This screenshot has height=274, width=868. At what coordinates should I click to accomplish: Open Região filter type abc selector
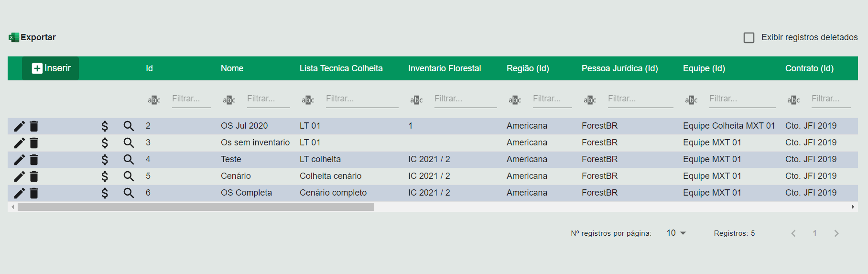pos(515,99)
